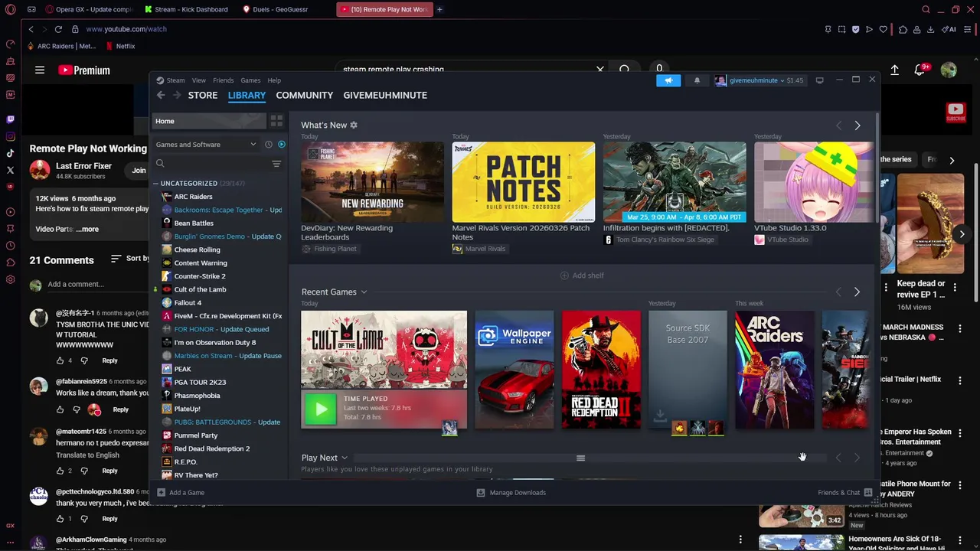
Task: Reload the YouTube page in browser
Action: 58,29
